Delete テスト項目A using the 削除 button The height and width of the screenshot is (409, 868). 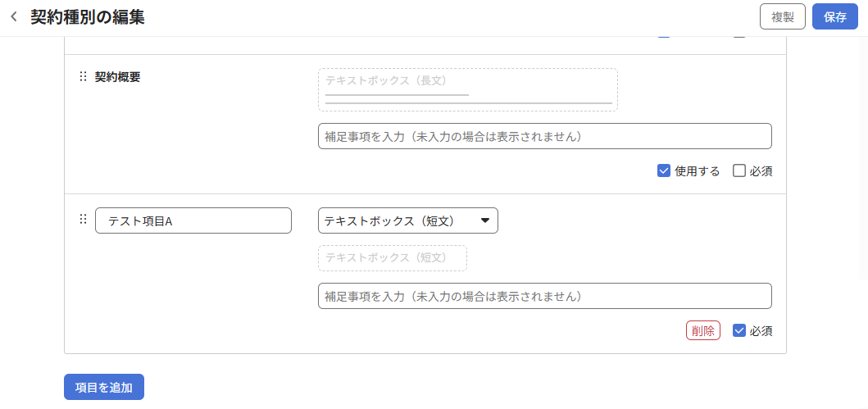pos(703,331)
